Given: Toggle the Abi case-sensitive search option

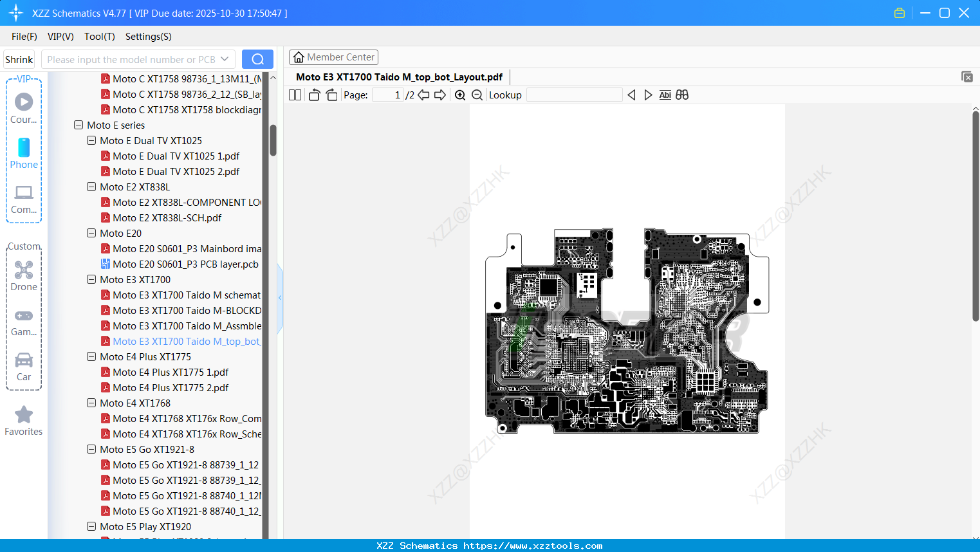Looking at the screenshot, I should point(665,95).
